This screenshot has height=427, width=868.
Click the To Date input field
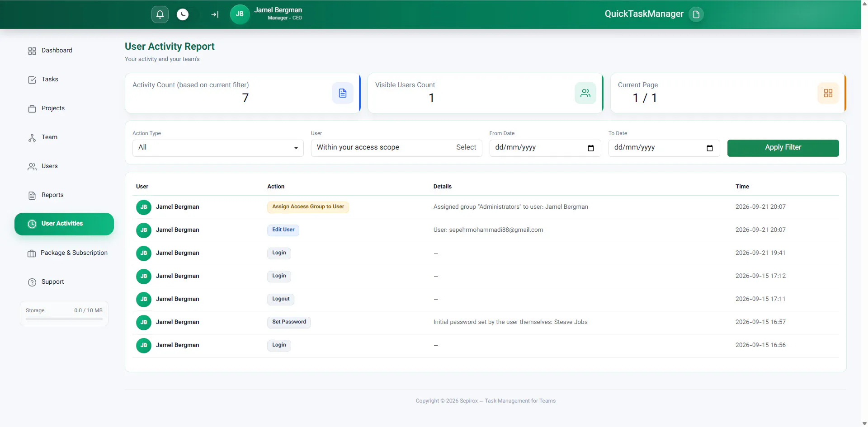coord(664,148)
